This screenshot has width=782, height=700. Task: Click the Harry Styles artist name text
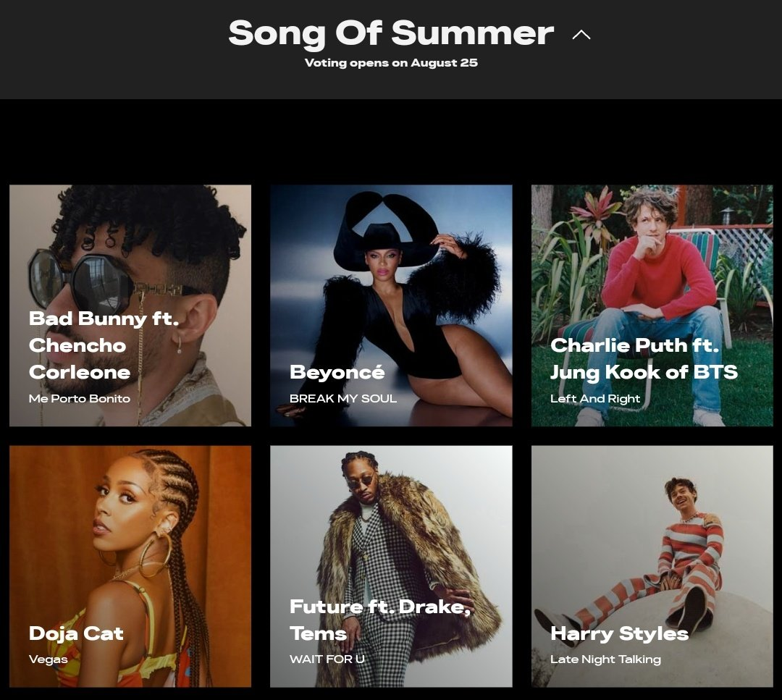(619, 633)
